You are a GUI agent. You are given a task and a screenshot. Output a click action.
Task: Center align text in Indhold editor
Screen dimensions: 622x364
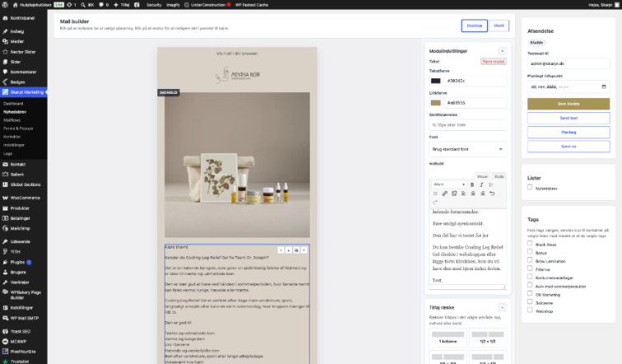point(473,194)
